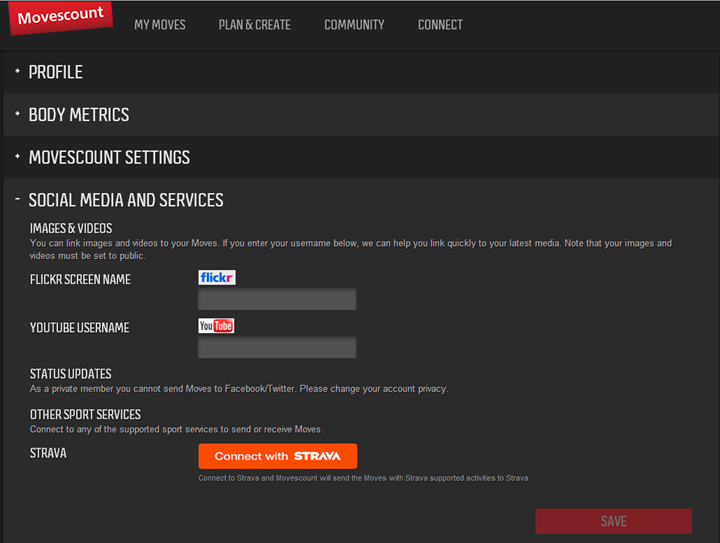
Task: Click the Connect with Strava button
Action: point(278,456)
